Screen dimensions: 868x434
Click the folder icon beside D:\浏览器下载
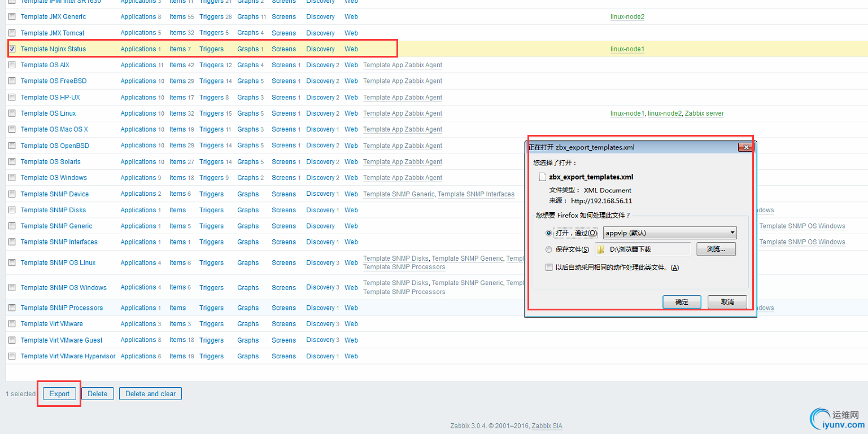pos(601,249)
